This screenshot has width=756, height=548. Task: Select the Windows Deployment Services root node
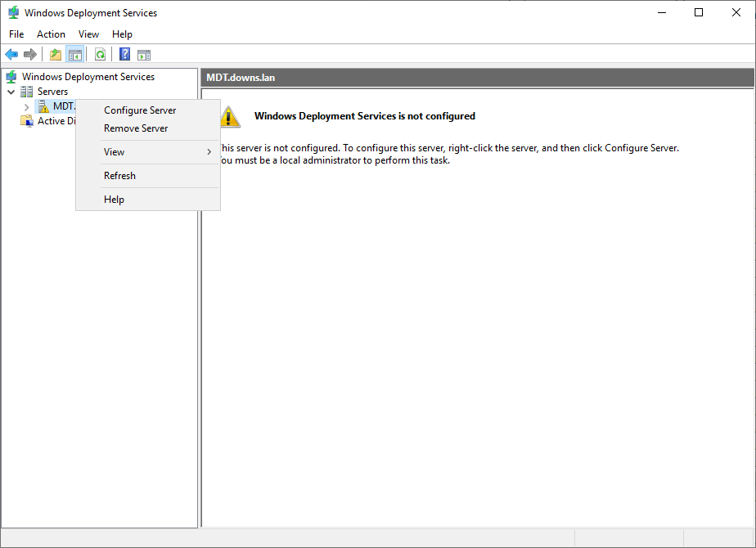(x=88, y=77)
